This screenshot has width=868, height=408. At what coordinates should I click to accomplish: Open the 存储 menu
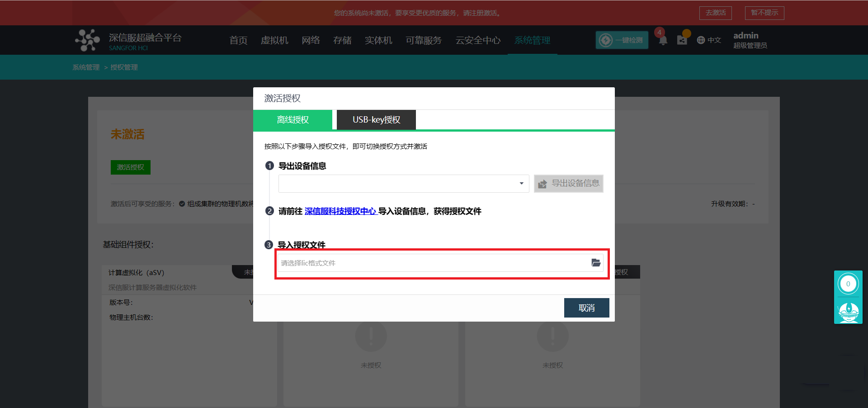(342, 40)
